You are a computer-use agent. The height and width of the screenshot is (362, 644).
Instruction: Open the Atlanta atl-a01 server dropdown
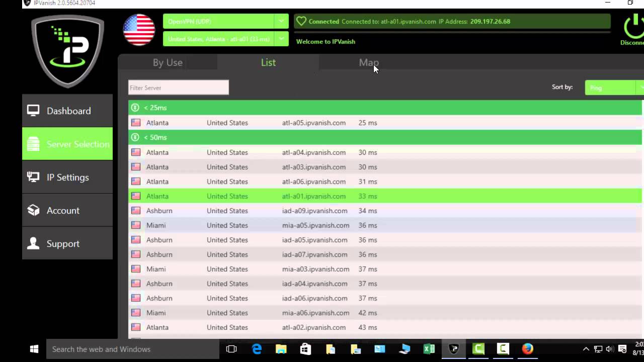tap(226, 39)
